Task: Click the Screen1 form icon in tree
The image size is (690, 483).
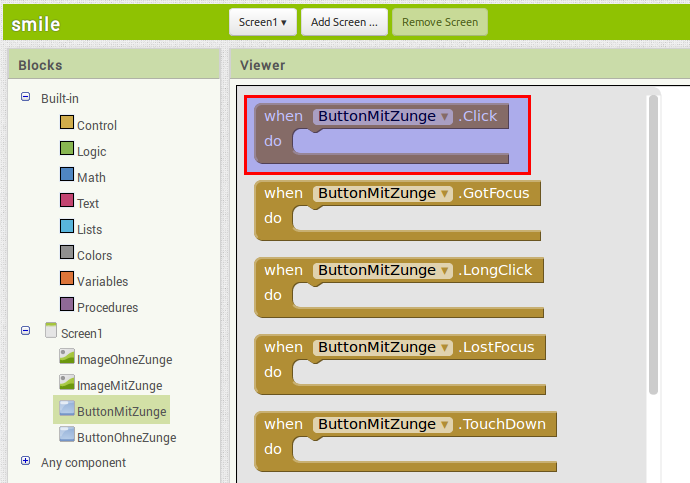Action: point(51,331)
